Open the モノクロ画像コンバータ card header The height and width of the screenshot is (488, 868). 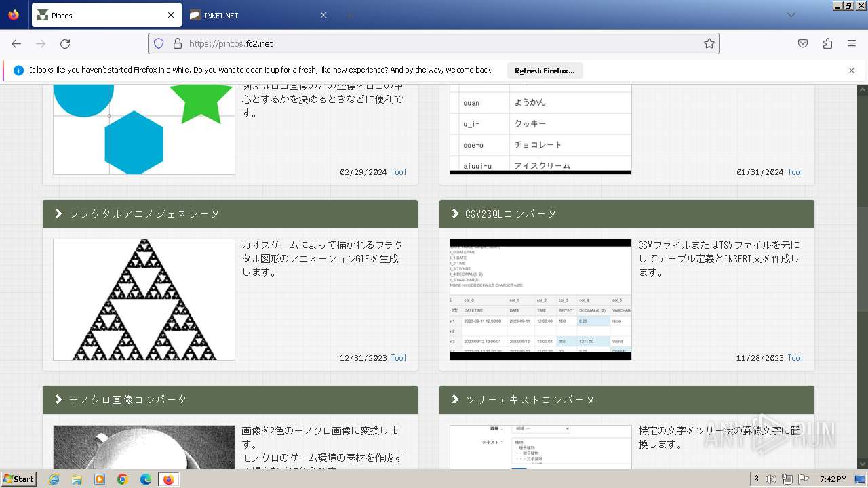click(230, 399)
